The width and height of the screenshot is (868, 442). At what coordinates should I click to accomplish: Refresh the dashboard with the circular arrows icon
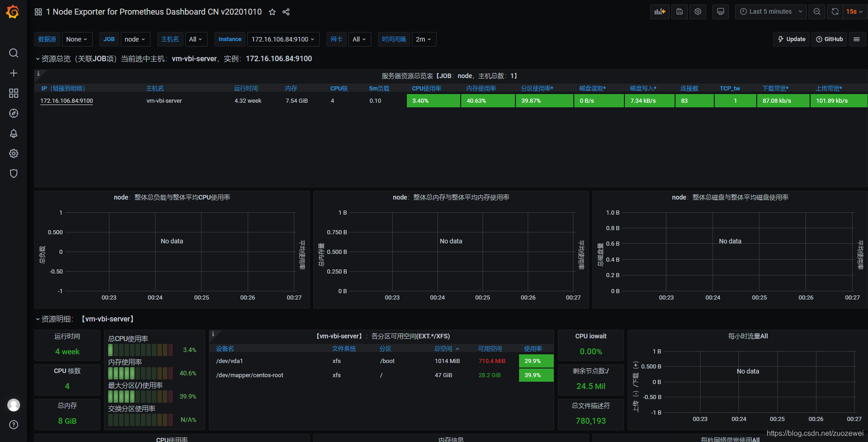835,11
